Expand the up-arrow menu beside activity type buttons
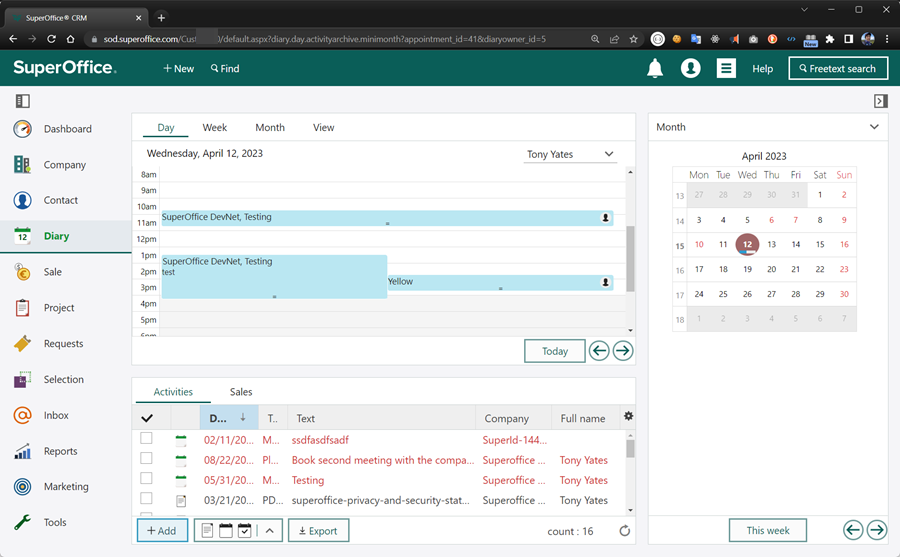 point(270,531)
